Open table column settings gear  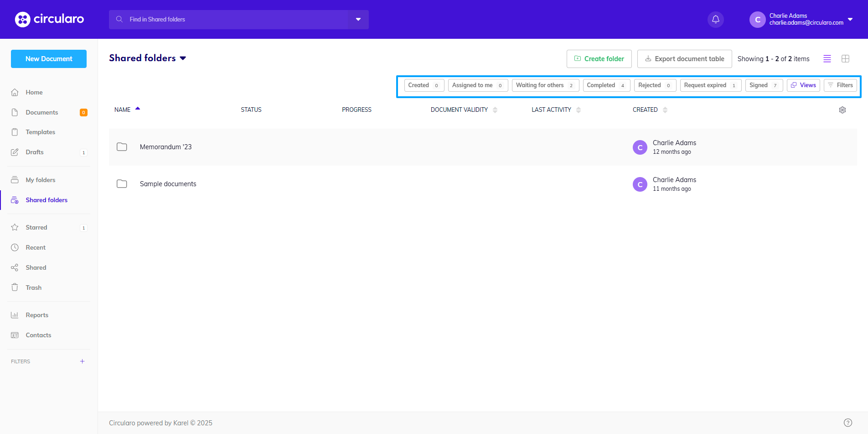click(842, 110)
